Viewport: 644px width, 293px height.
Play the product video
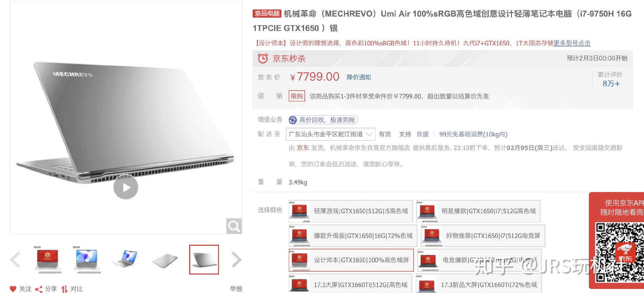coord(126,187)
